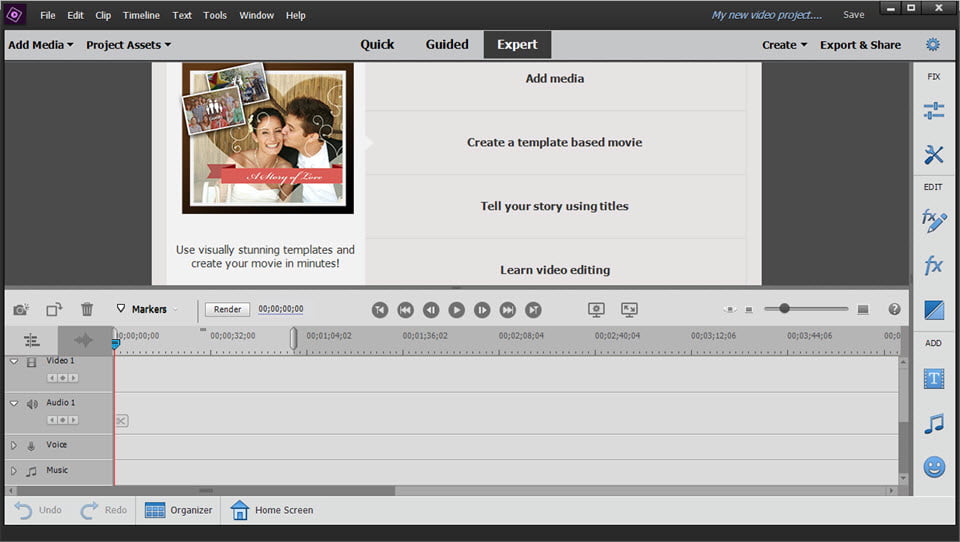Expand the Voice track

coord(13,445)
